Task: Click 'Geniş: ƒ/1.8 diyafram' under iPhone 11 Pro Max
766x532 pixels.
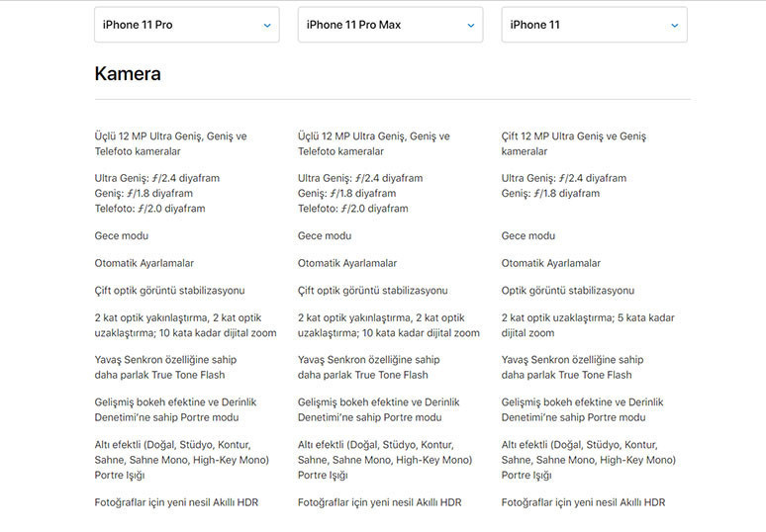Action: (x=346, y=193)
